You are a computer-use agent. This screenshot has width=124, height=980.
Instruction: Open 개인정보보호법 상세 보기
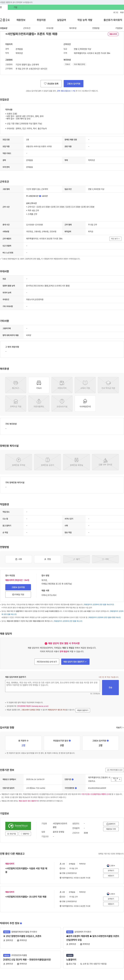click(47, 662)
